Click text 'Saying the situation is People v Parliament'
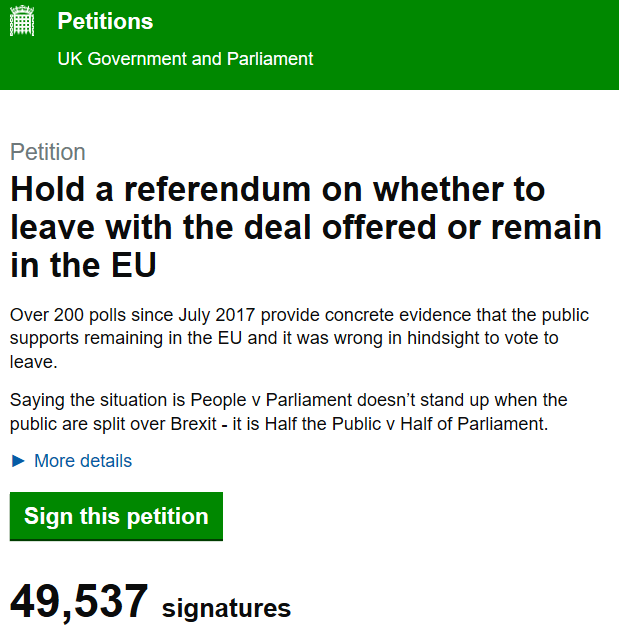Image resolution: width=619 pixels, height=626 pixels. click(170, 401)
